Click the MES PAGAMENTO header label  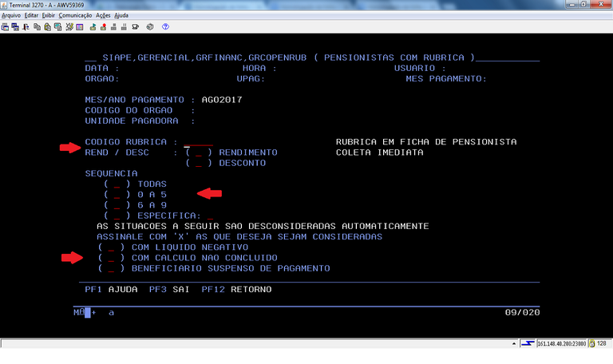pos(446,79)
